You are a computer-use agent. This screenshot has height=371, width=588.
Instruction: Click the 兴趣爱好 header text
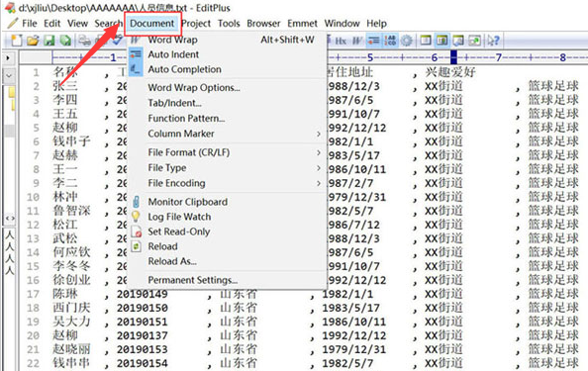pos(450,72)
